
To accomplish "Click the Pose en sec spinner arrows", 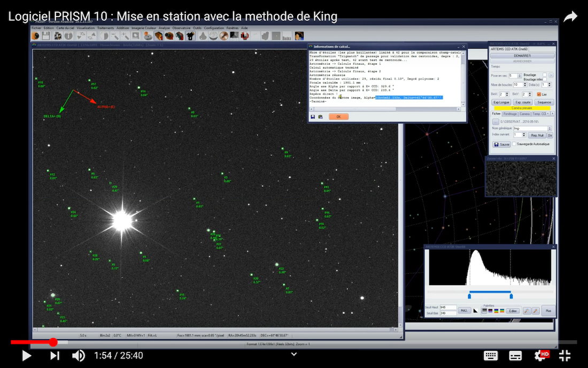I will click(x=519, y=76).
